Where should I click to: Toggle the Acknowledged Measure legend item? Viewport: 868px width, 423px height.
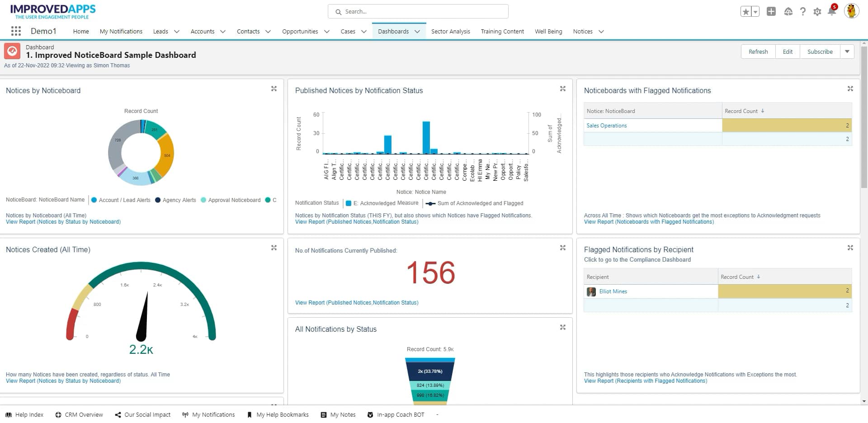tap(382, 203)
